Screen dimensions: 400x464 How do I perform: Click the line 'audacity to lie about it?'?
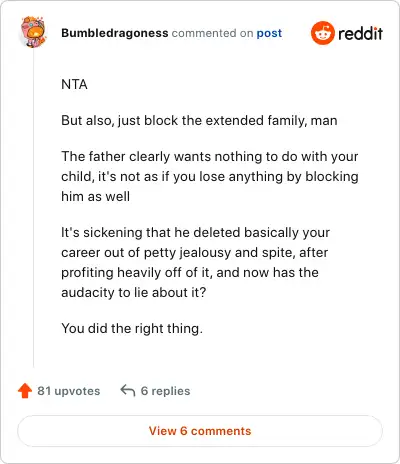click(x=134, y=292)
